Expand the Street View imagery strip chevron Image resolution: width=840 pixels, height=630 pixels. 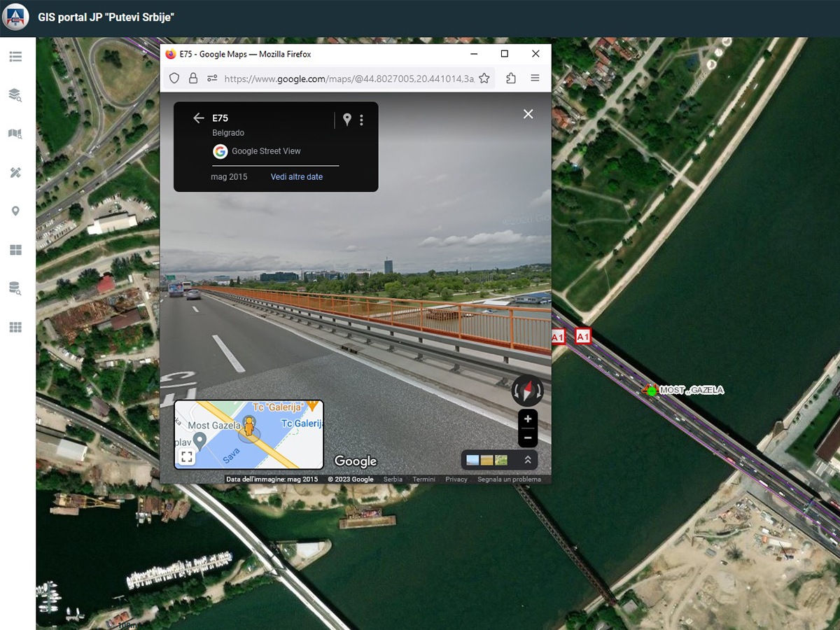pos(528,460)
